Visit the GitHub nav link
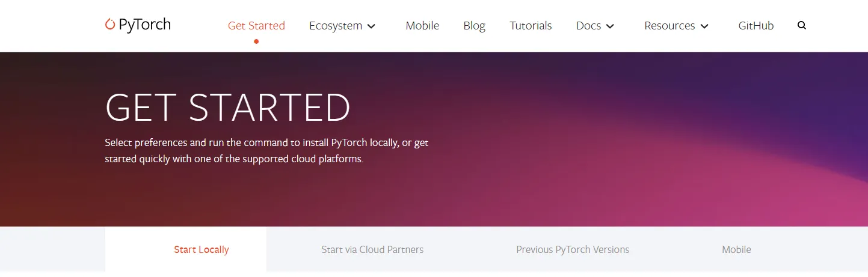 756,26
